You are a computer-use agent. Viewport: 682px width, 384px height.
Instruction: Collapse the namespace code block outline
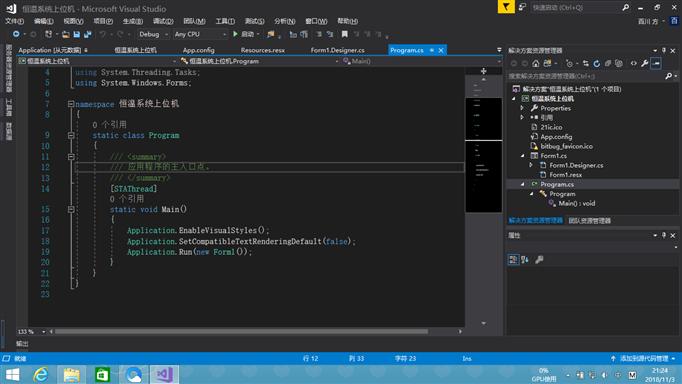70,104
